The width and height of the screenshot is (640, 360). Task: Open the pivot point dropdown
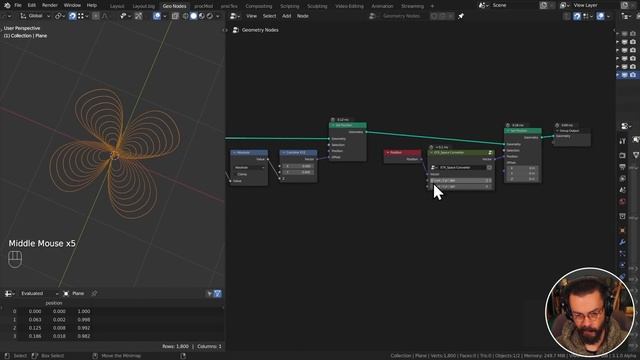[x=59, y=16]
